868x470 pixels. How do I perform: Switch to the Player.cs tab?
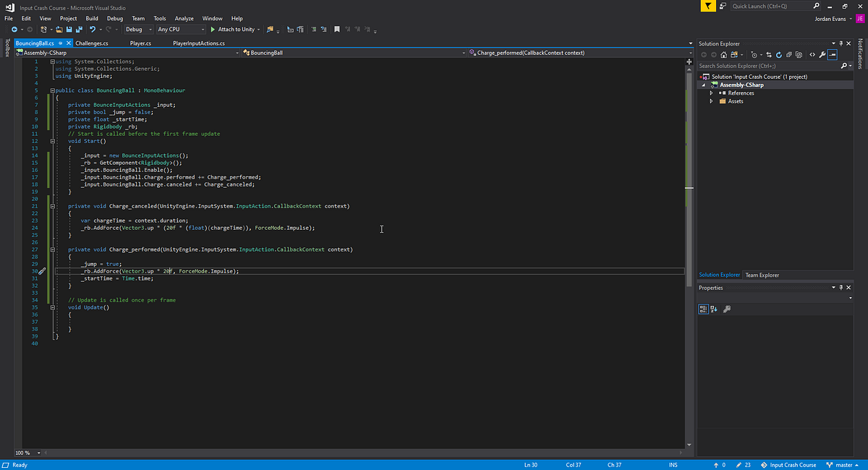click(140, 43)
